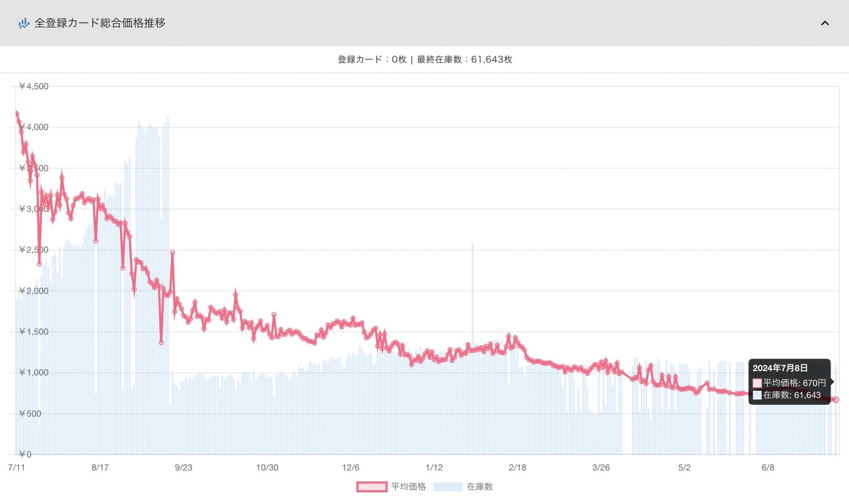Click the 2024年7月8日 tooltip date heading
The width and height of the screenshot is (849, 504).
point(780,368)
